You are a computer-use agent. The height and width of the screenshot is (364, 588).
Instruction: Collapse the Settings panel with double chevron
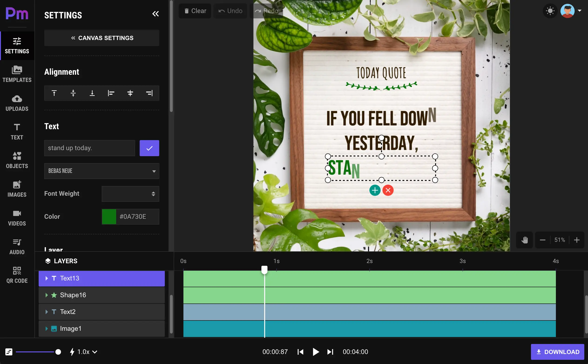coord(155,14)
